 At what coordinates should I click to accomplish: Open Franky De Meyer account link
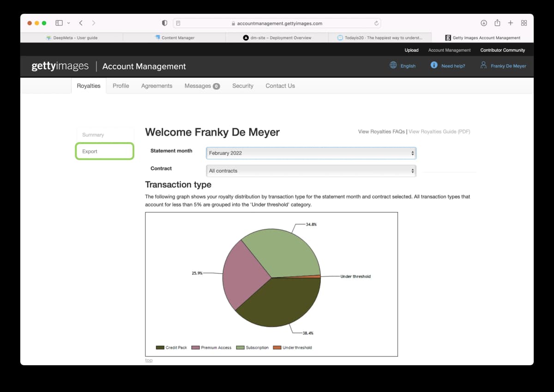[x=508, y=66]
